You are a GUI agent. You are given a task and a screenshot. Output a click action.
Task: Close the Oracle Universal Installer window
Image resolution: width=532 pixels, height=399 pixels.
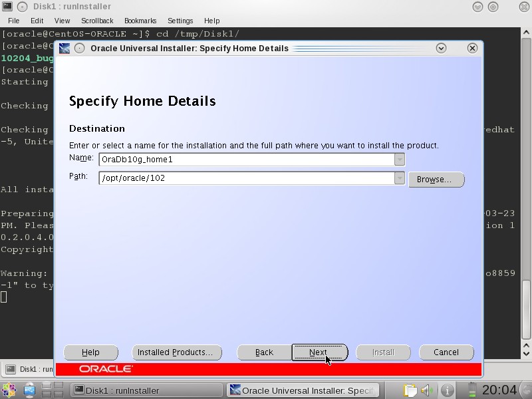pyautogui.click(x=472, y=48)
